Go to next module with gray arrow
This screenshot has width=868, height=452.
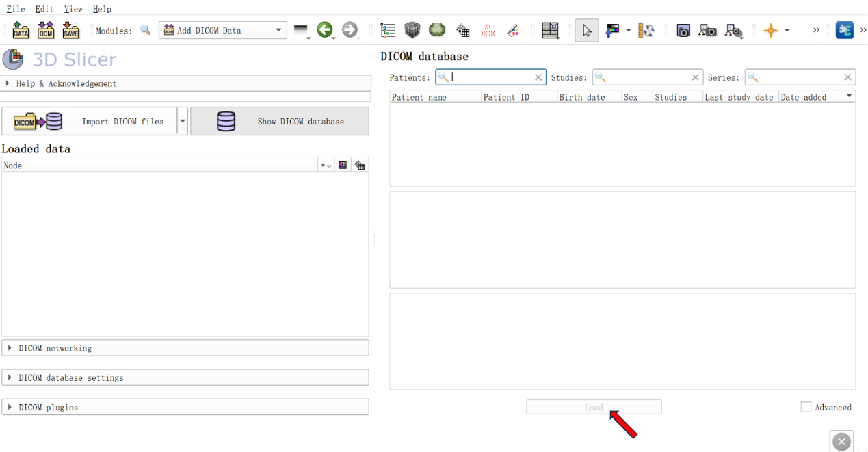pyautogui.click(x=350, y=30)
